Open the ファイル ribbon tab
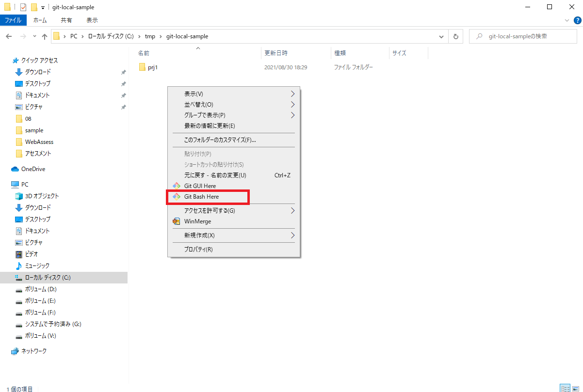This screenshot has height=392, width=583. [x=13, y=20]
